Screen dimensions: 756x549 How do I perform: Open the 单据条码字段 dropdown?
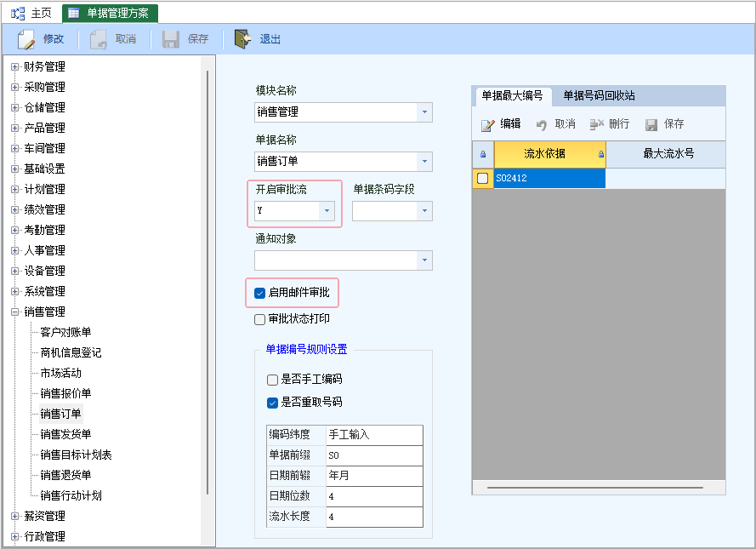[424, 210]
